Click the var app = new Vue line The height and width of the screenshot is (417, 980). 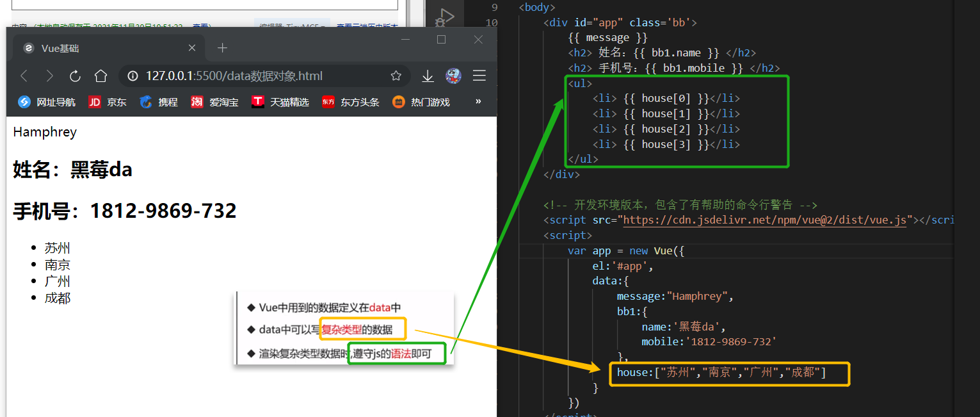(x=626, y=250)
